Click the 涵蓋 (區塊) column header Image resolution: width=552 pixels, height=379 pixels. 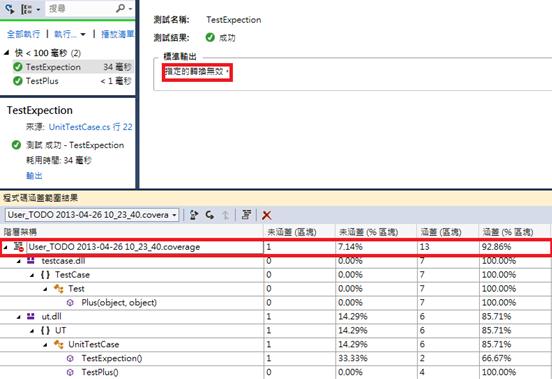point(448,232)
